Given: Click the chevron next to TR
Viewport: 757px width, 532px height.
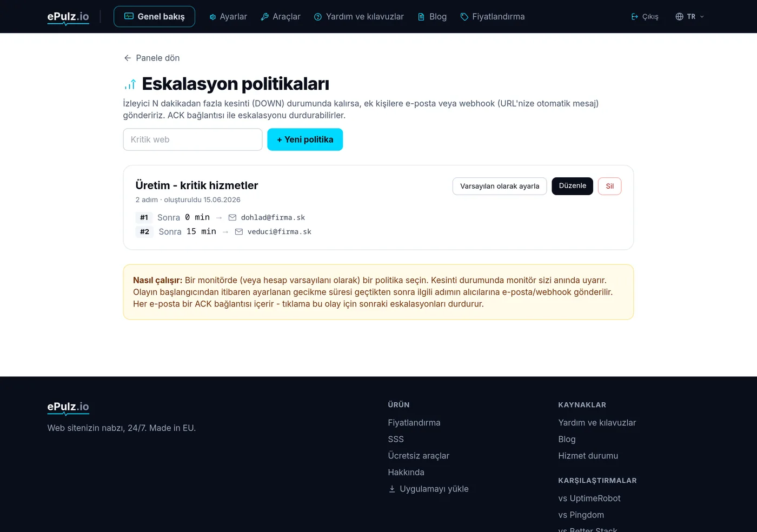Looking at the screenshot, I should (702, 17).
